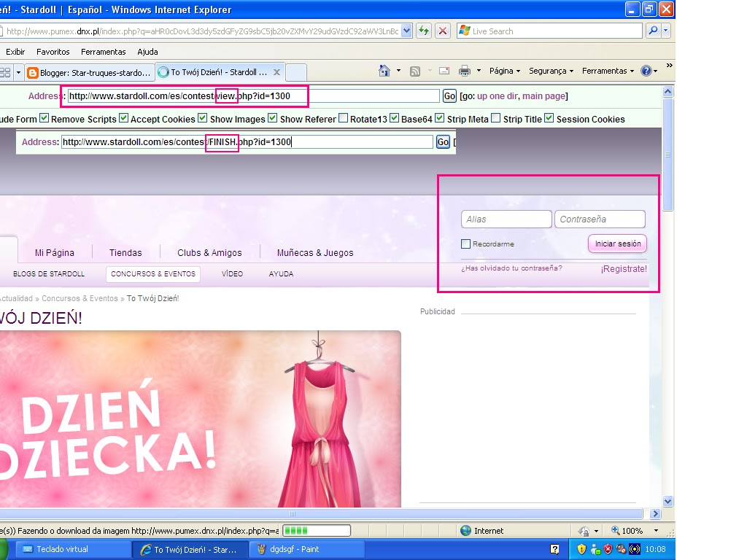
Task: Click the double chevron toolbar overflow icon
Action: pos(670,65)
